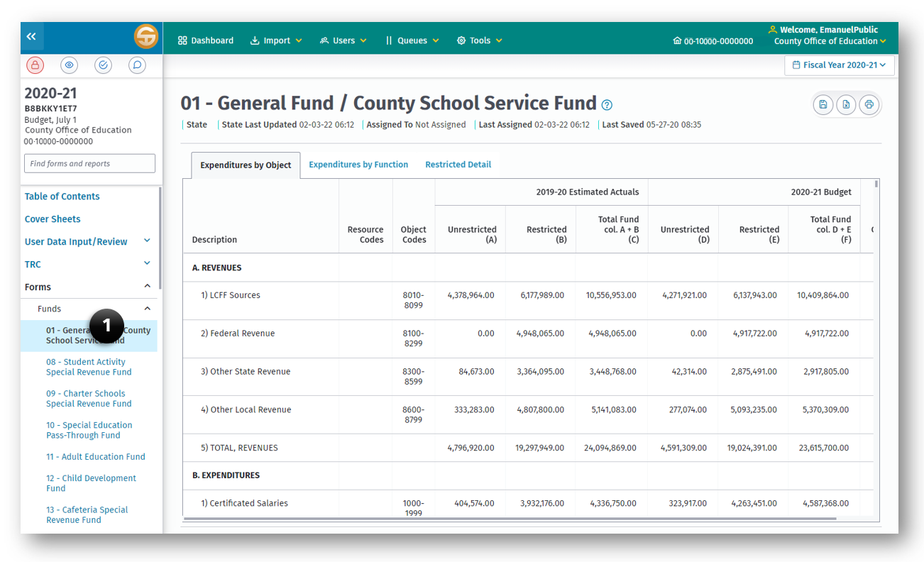This screenshot has width=924, height=562.
Task: Open the Fiscal Year 2020-21 selector
Action: coord(840,65)
